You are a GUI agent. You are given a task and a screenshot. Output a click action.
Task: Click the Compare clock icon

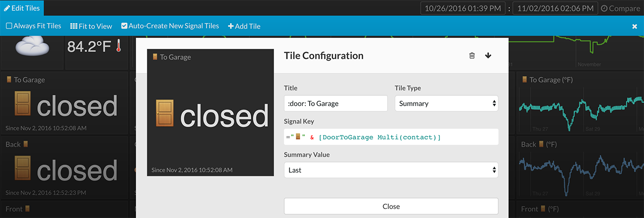[605, 9]
